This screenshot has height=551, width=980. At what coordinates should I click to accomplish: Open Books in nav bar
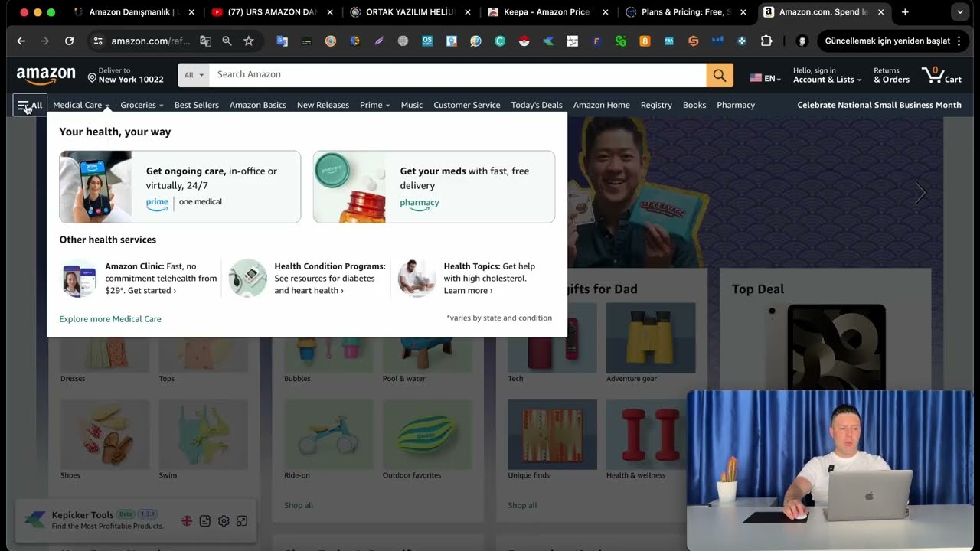pyautogui.click(x=694, y=105)
